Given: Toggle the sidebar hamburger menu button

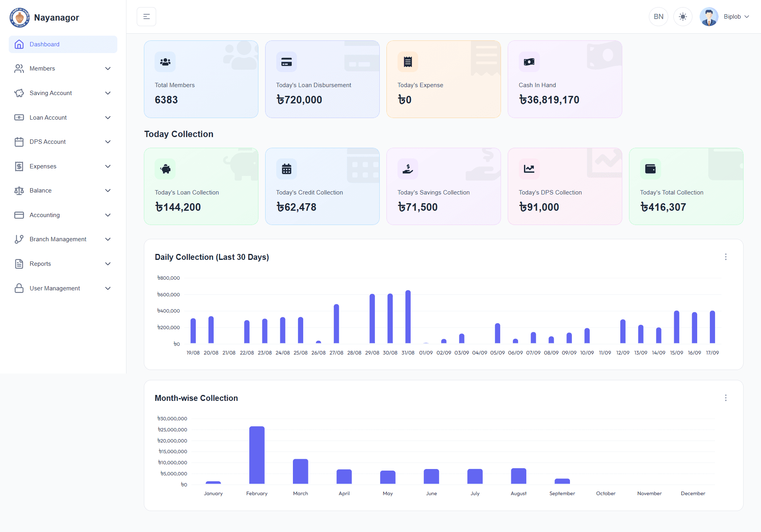Looking at the screenshot, I should tap(146, 17).
